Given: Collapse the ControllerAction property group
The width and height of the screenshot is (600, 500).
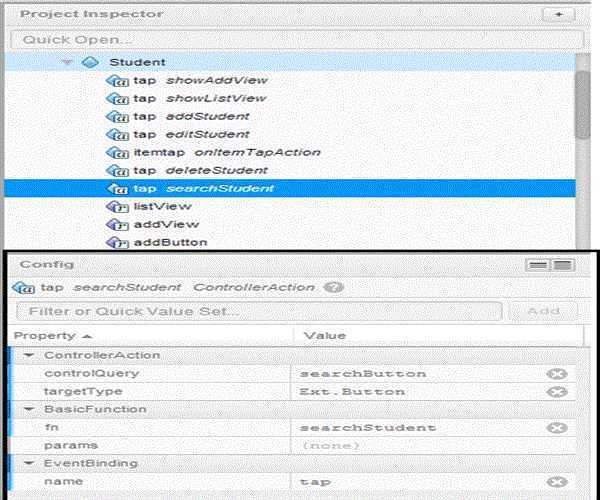Looking at the screenshot, I should pyautogui.click(x=28, y=355).
